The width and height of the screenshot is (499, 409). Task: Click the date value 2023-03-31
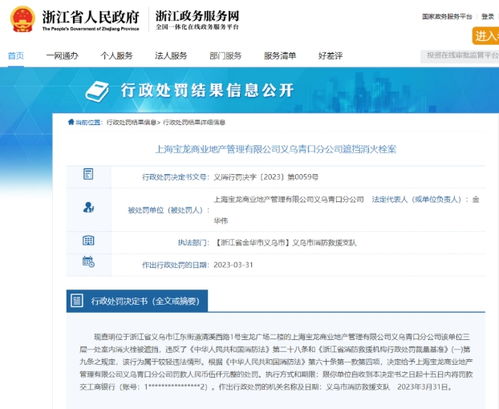coord(233,265)
